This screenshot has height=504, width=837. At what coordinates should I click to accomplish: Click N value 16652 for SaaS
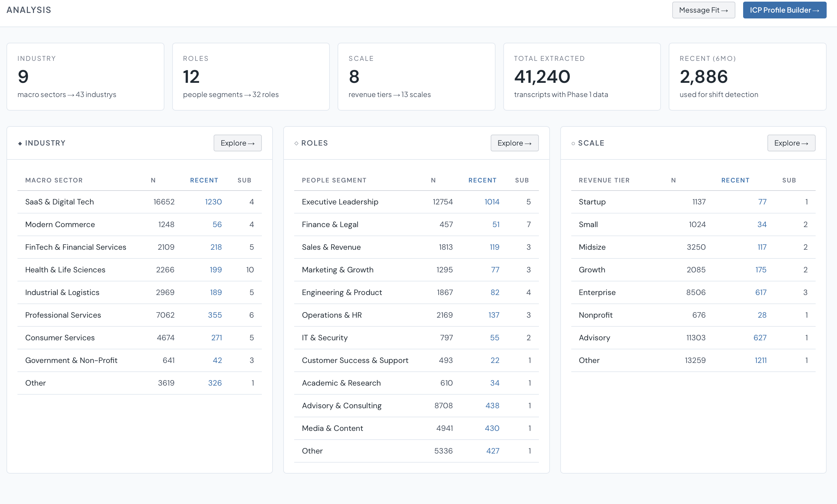(x=164, y=202)
